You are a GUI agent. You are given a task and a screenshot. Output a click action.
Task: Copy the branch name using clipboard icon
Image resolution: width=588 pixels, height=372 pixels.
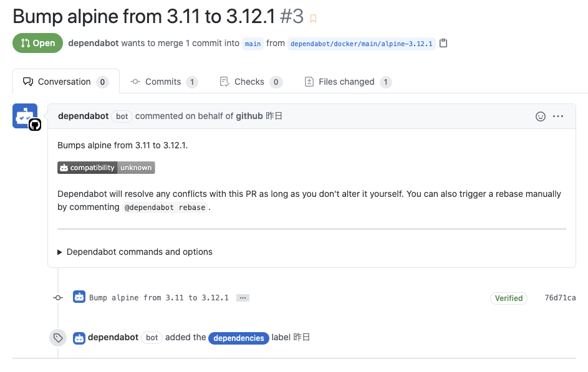[x=443, y=43]
